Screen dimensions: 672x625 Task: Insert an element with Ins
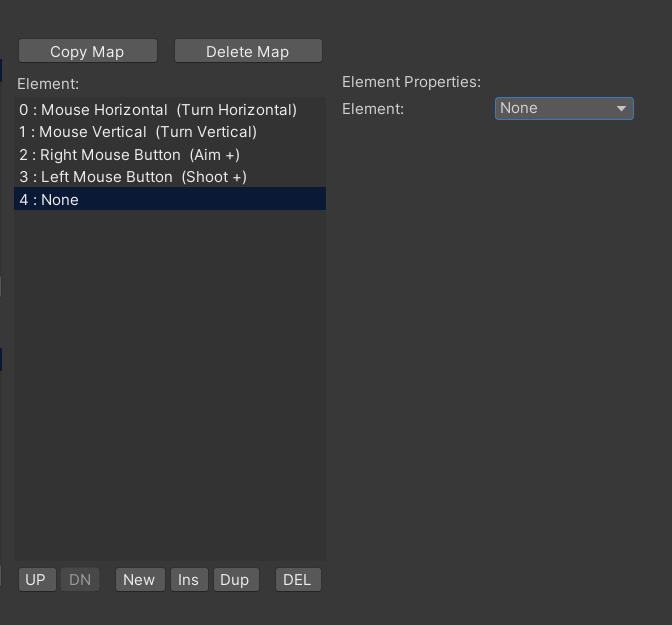(189, 580)
